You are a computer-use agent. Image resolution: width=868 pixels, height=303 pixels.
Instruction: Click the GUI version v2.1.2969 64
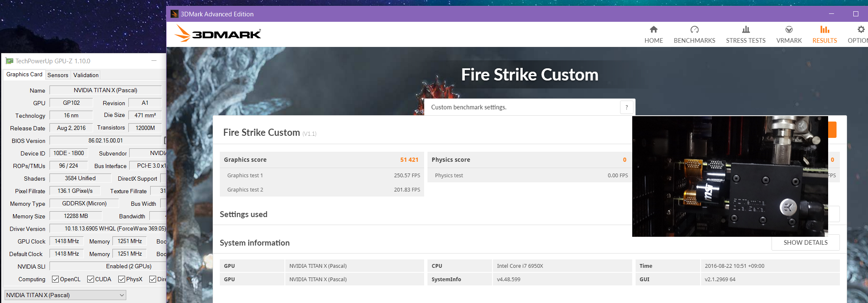click(720, 279)
